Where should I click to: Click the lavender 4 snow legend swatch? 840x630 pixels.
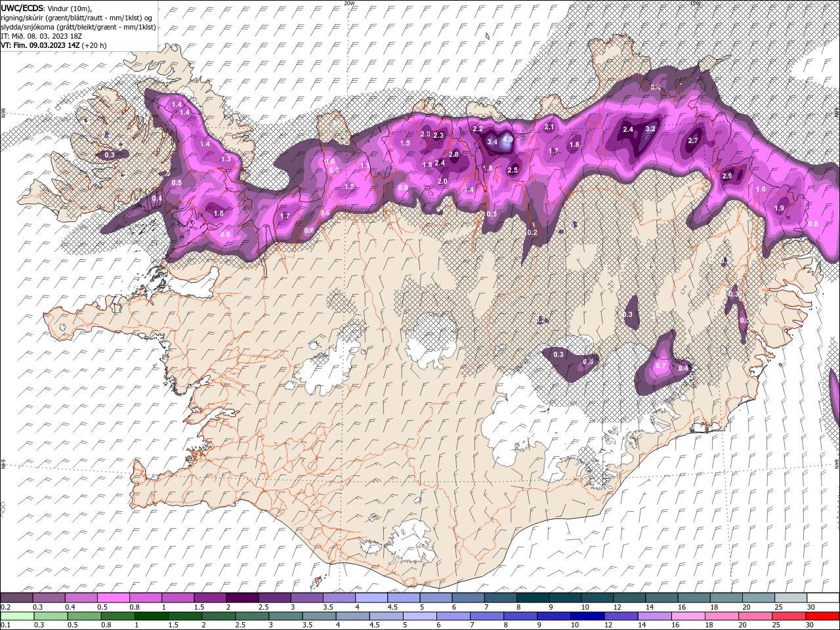371,598
